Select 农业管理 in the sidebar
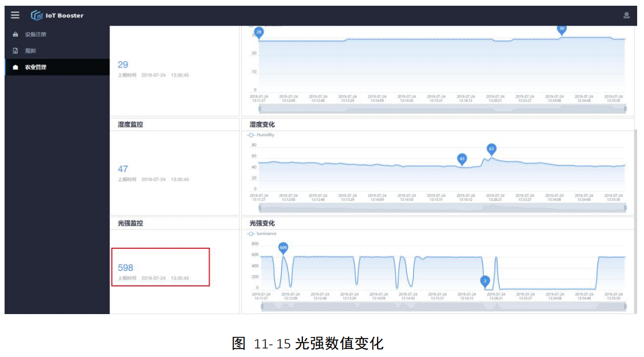This screenshot has height=357, width=644. click(x=35, y=67)
